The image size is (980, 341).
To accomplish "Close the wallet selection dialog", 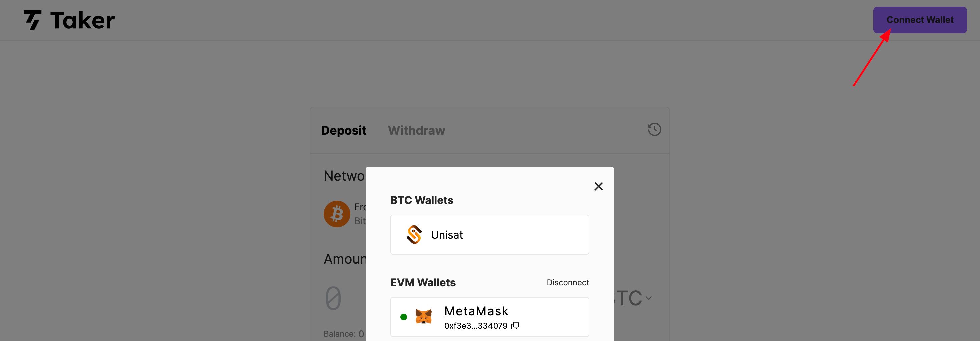I will pos(598,186).
